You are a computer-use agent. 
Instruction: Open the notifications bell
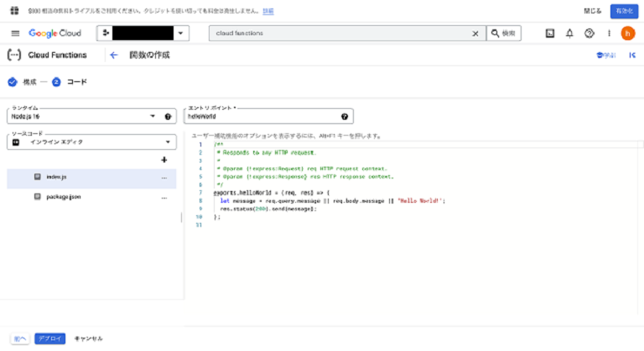tap(569, 34)
